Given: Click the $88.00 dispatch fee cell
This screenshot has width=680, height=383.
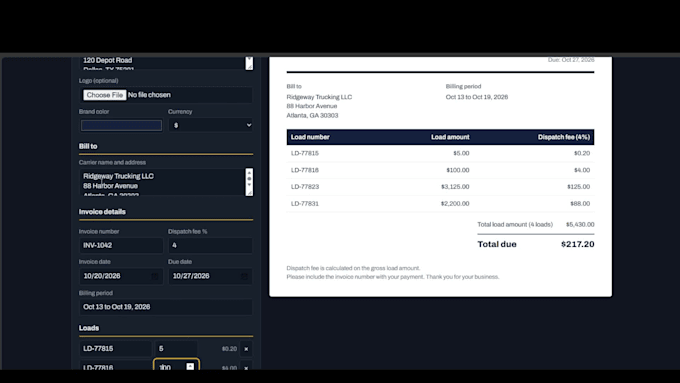Looking at the screenshot, I should pyautogui.click(x=580, y=203).
